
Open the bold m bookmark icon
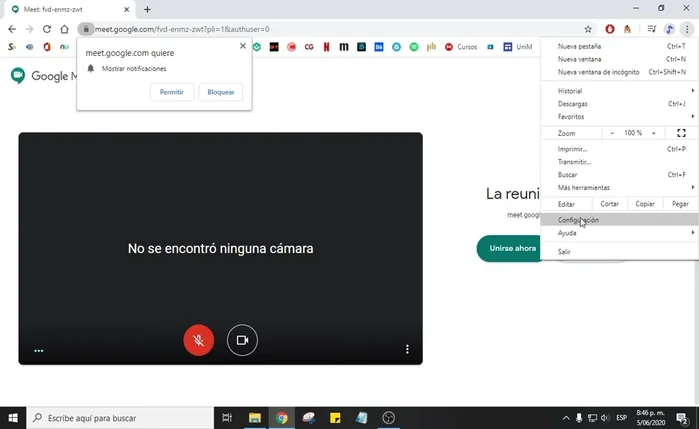coord(344,47)
